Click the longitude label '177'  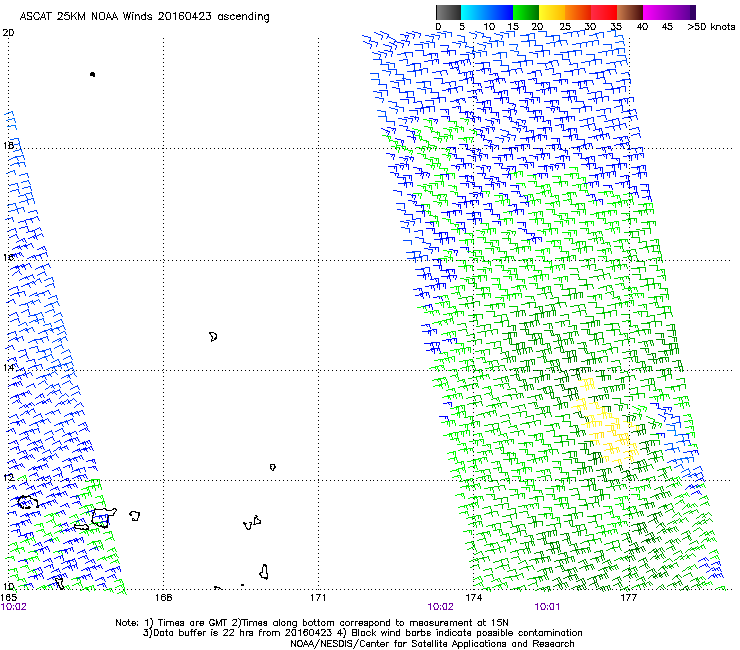point(628,598)
